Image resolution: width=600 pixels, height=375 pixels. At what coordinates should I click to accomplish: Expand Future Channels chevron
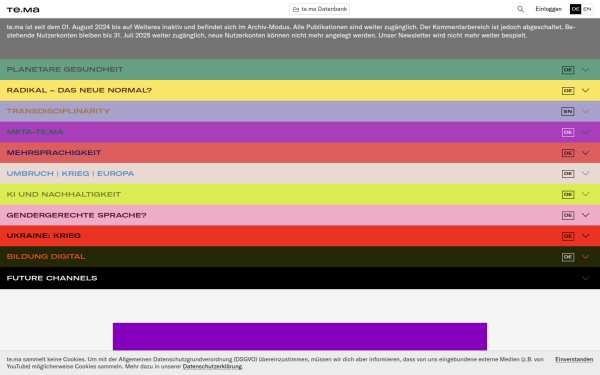point(585,278)
